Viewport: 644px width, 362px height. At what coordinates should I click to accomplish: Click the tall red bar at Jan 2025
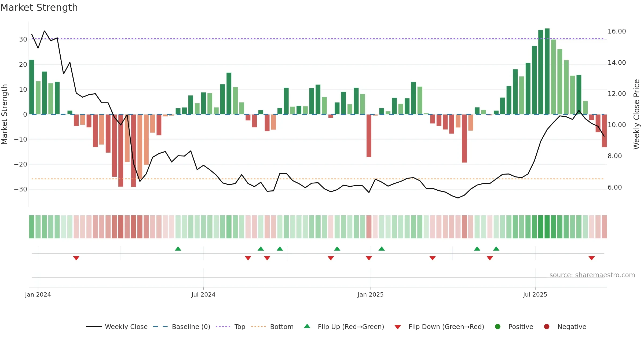pyautogui.click(x=369, y=136)
